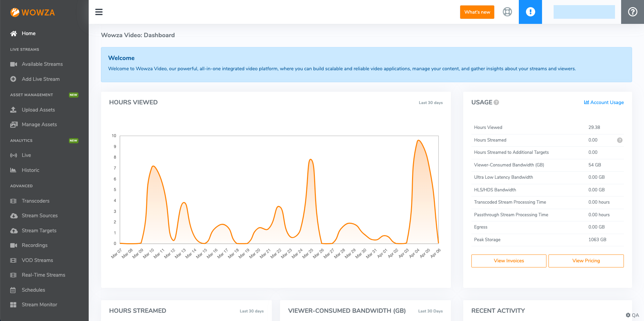Click the Mar 25 peak on chart

310,160
